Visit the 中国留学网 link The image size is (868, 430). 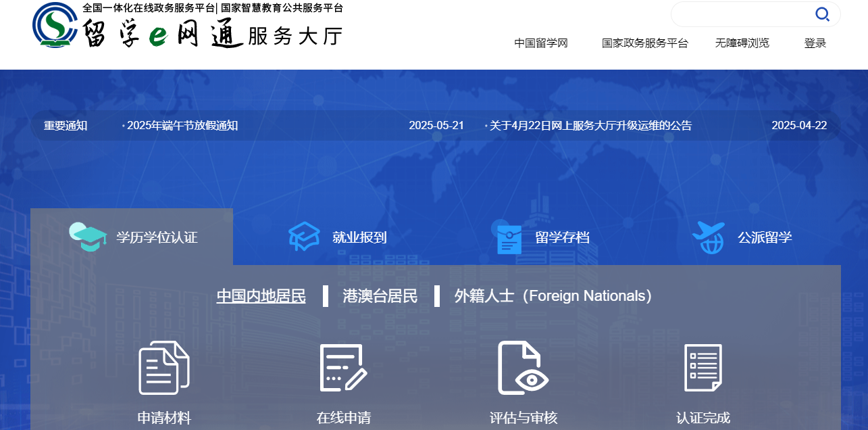click(x=540, y=43)
